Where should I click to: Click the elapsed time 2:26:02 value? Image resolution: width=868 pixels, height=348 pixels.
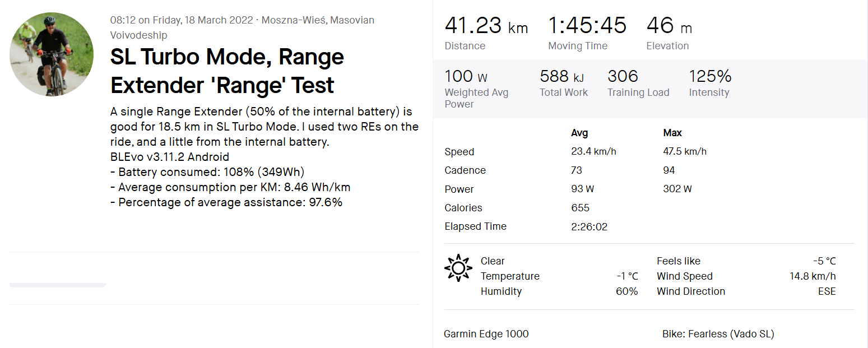pos(589,226)
